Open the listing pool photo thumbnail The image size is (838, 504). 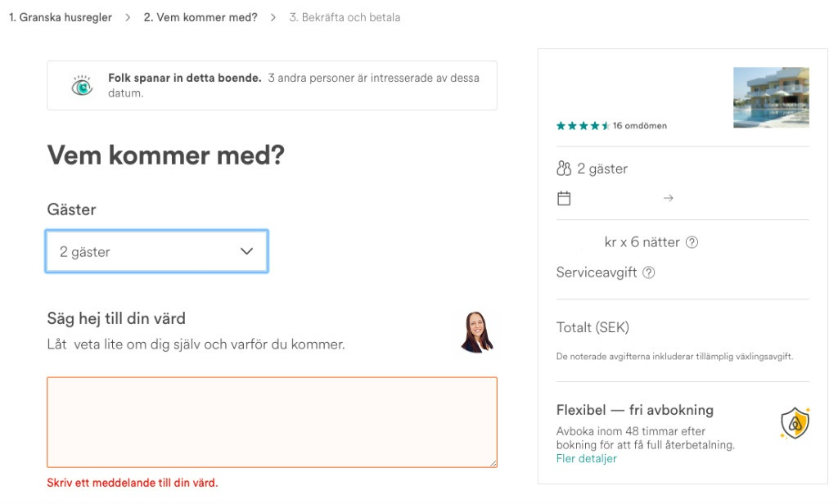pyautogui.click(x=771, y=97)
